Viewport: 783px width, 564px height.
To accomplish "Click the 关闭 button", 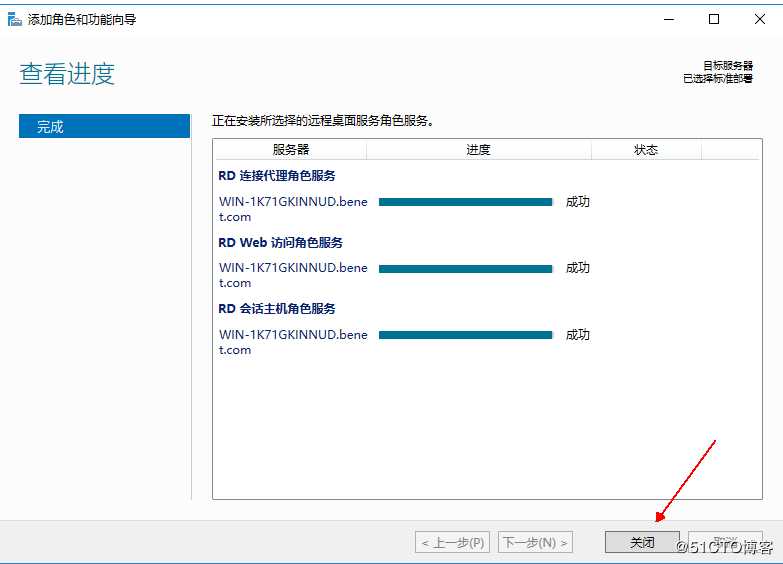I will 642,542.
